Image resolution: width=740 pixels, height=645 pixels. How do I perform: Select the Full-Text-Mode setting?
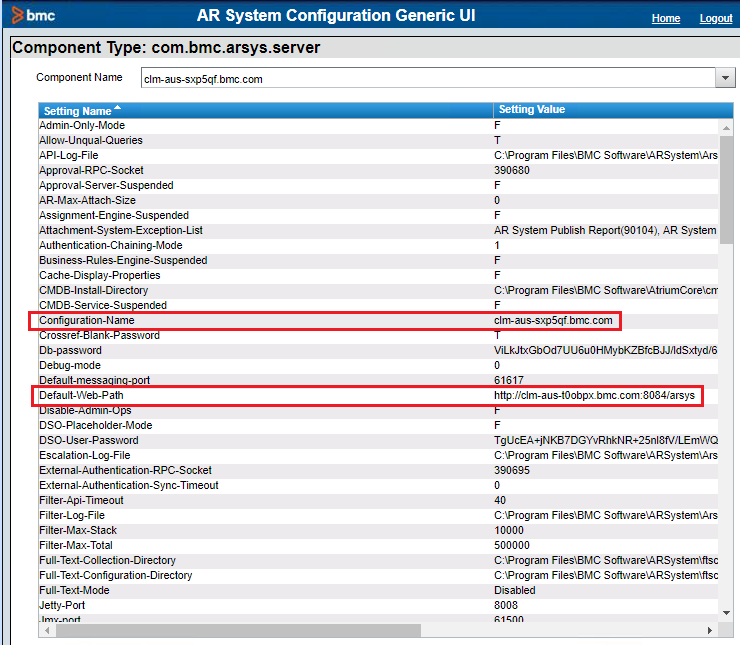pos(74,591)
